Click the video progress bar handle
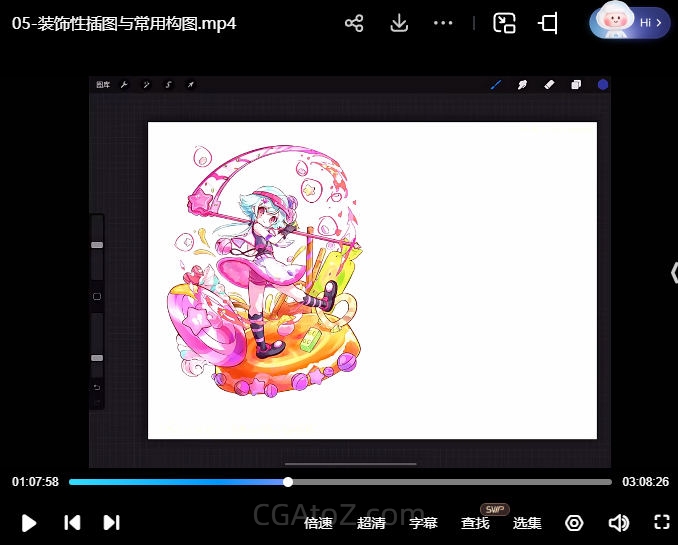 point(288,482)
